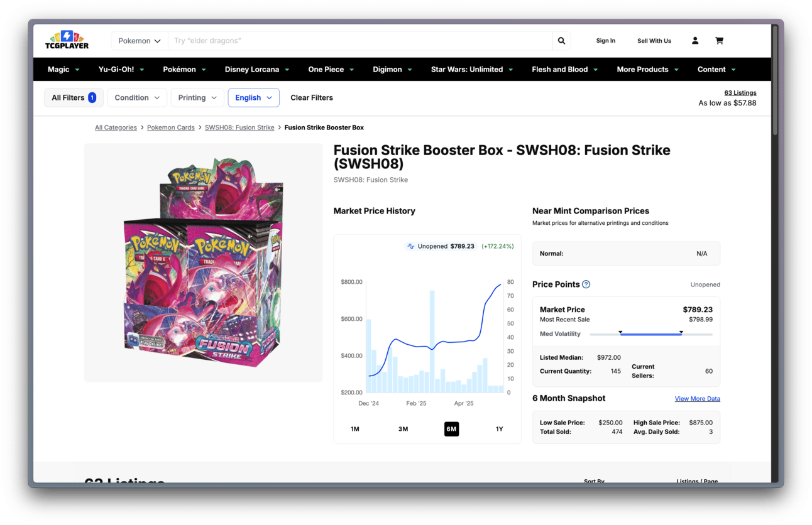812x525 pixels.
Task: Open the user account icon
Action: pos(695,41)
